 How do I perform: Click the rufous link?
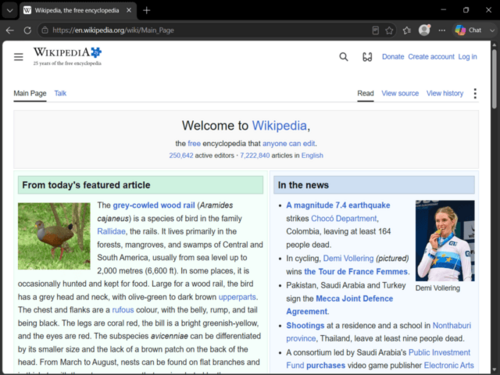click(x=123, y=310)
